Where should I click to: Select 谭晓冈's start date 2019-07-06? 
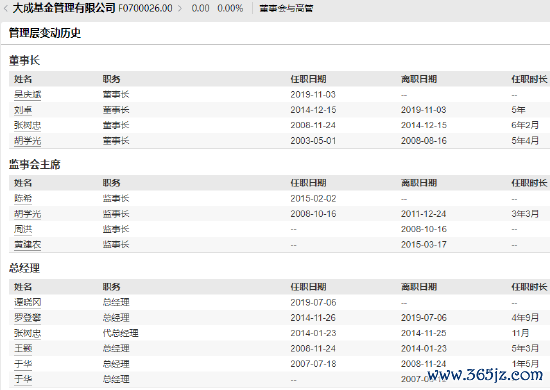point(313,302)
